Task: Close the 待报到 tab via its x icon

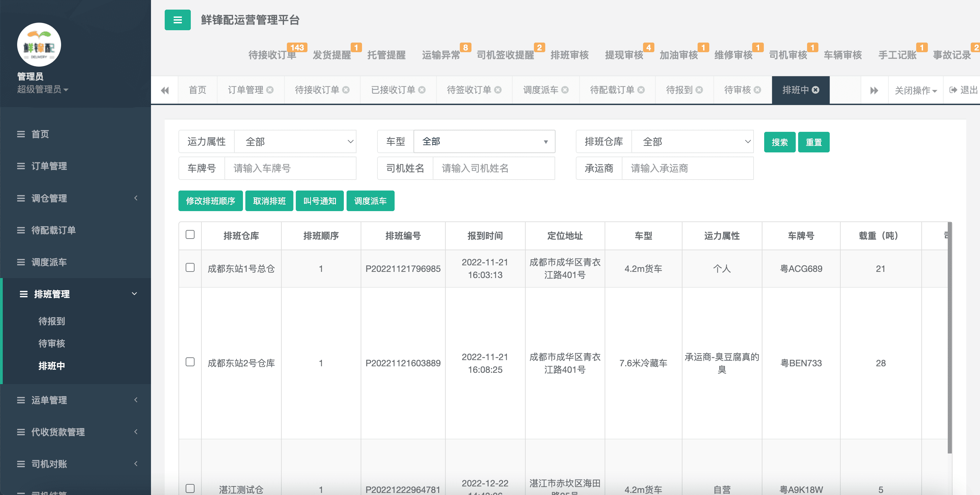Action: click(x=699, y=90)
